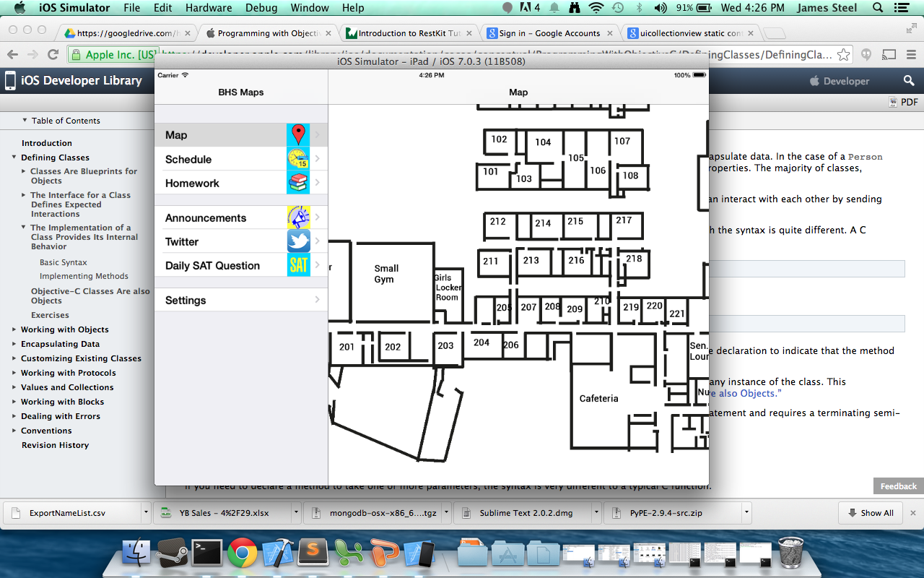Click James Steel user menu
The height and width of the screenshot is (578, 924).
coord(828,8)
